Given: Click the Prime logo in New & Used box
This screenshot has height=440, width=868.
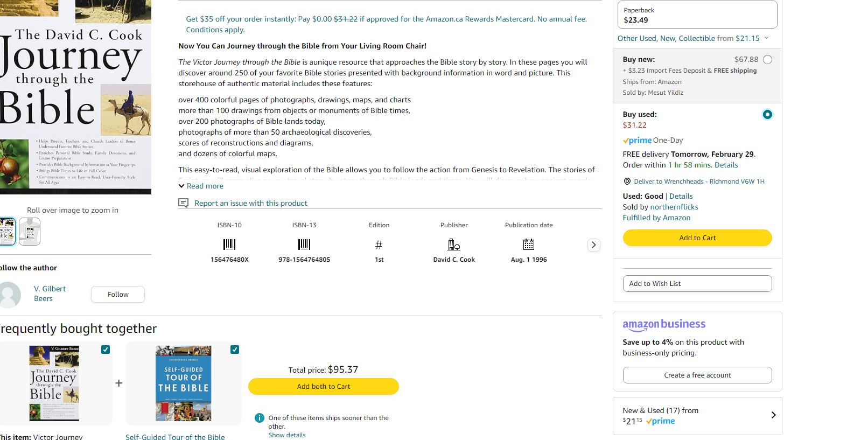Looking at the screenshot, I should point(661,421).
